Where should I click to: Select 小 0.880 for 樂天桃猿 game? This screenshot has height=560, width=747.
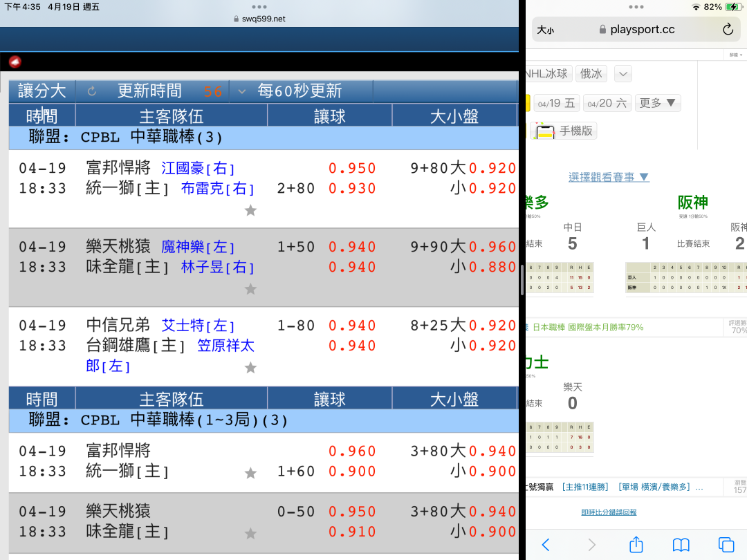[492, 267]
